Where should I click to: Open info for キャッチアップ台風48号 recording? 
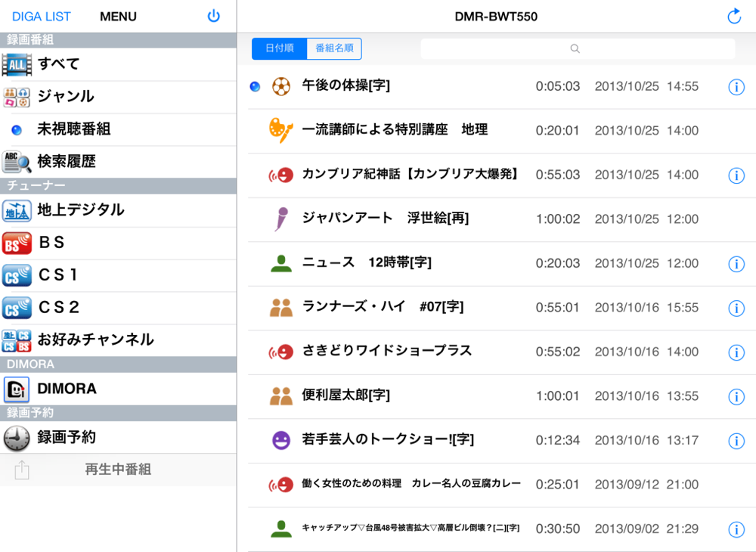[736, 529]
